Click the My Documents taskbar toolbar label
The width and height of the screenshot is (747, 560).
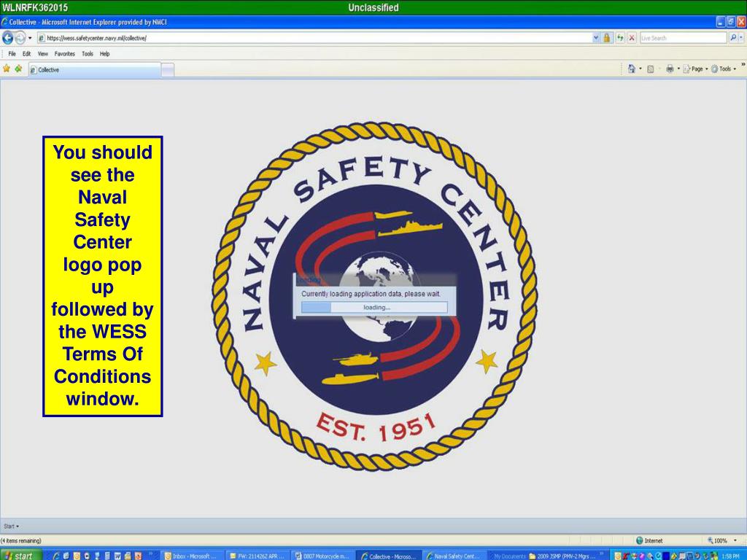pos(509,556)
